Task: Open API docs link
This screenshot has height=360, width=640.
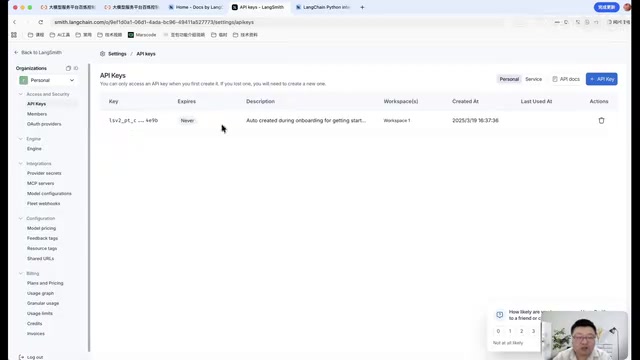Action: (x=566, y=79)
